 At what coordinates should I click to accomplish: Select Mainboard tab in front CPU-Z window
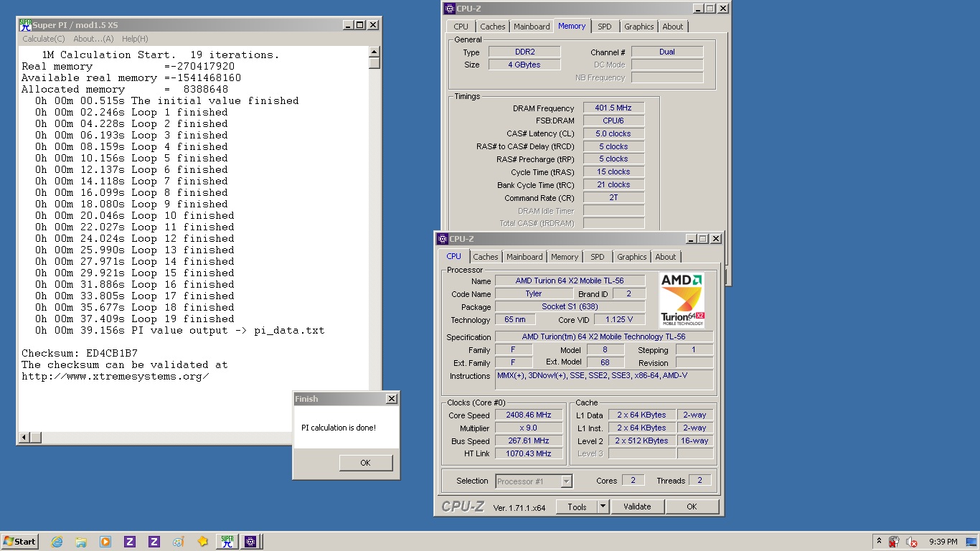(524, 257)
